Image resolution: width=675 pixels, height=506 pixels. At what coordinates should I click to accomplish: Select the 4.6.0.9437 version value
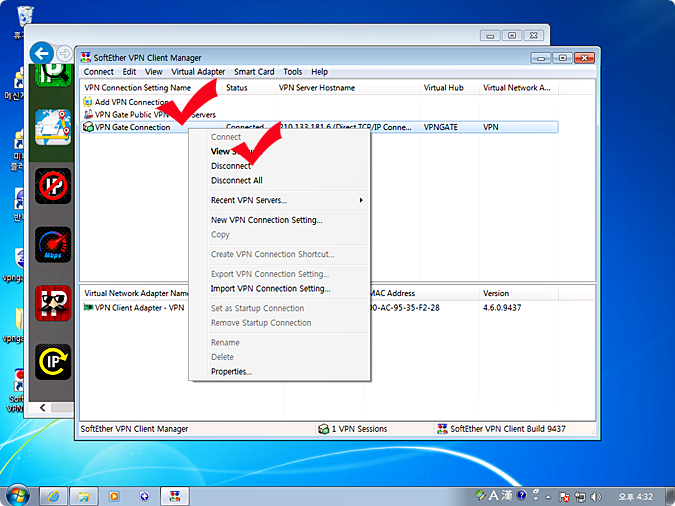[x=502, y=308]
